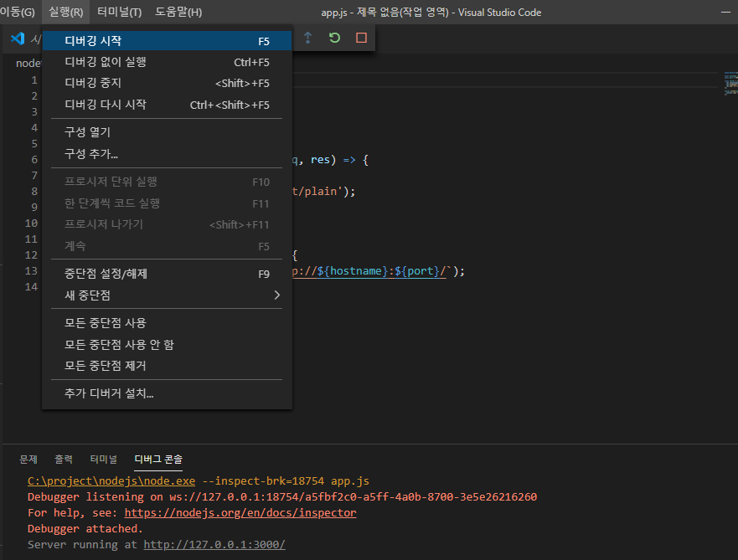Switch to the 출력 panel tab
Screen dimensions: 738x560
64,459
